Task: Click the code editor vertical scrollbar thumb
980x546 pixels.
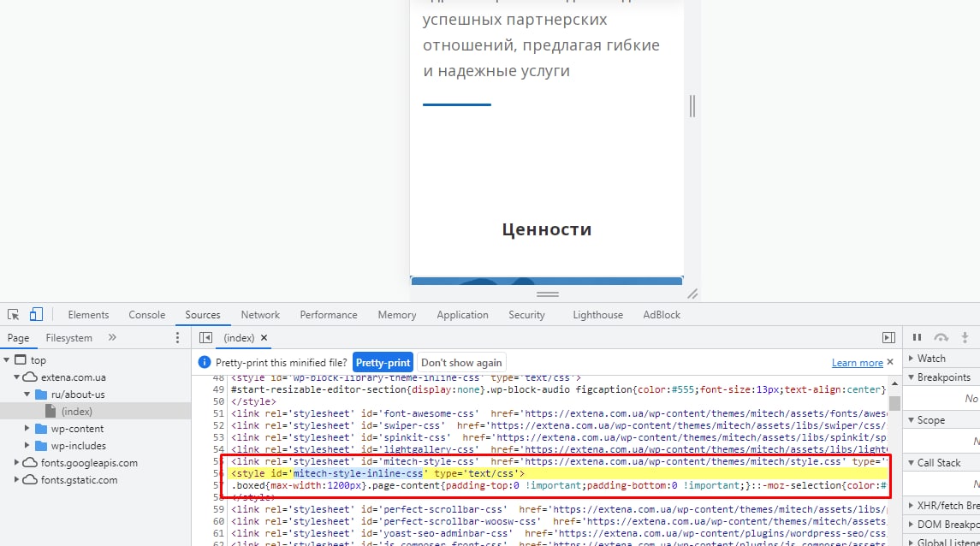Action: click(x=895, y=403)
